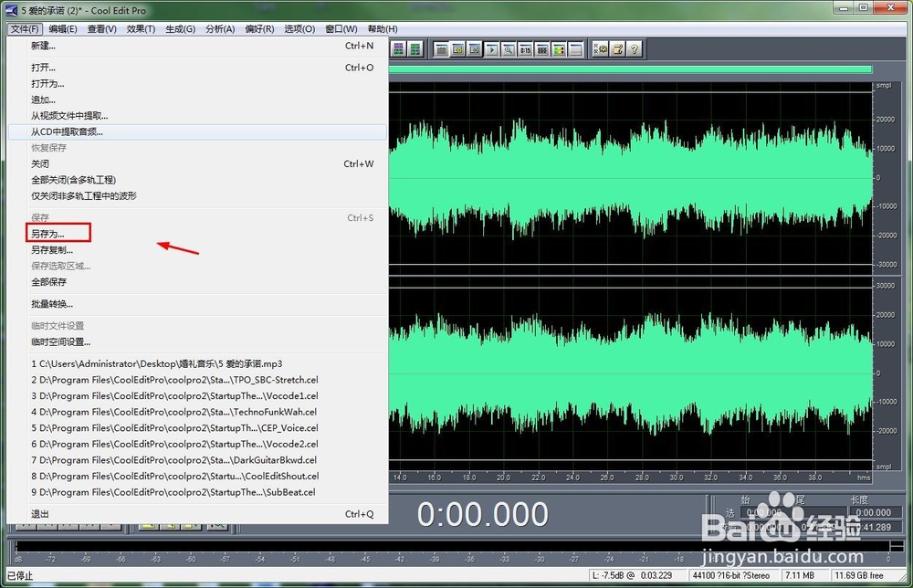Toggle the organizer window toolbar icon
The height and width of the screenshot is (588, 913).
pos(441,50)
